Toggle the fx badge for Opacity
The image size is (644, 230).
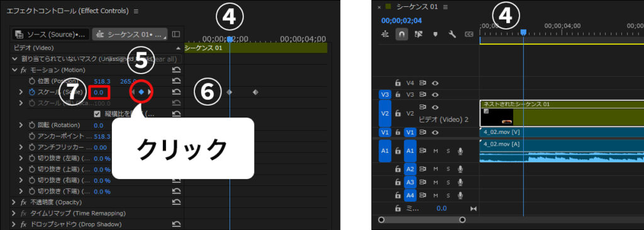click(24, 202)
